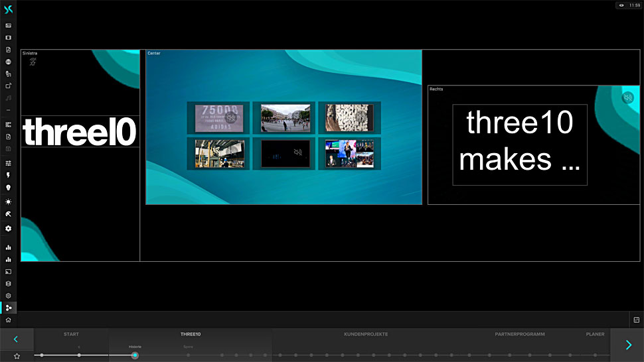The image size is (644, 362).
Task: Open the web globe icon in sidebar
Action: [x=8, y=62]
